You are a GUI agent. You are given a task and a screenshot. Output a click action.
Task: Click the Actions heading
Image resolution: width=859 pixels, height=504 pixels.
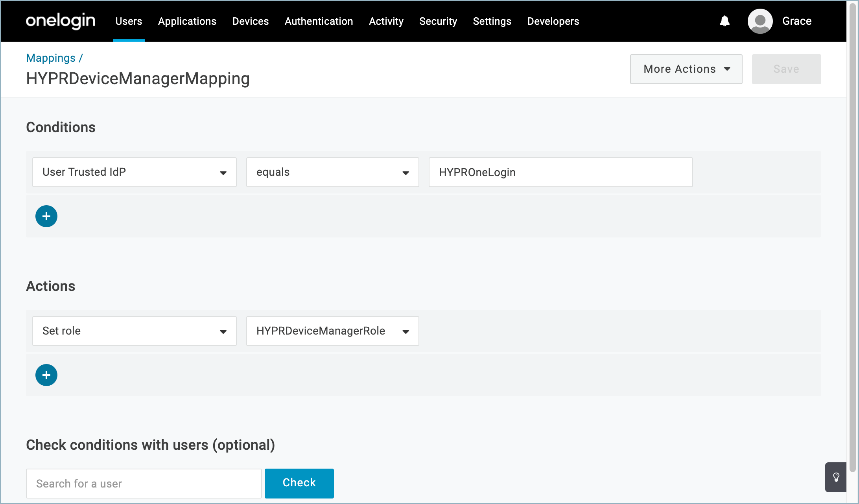pos(50,286)
